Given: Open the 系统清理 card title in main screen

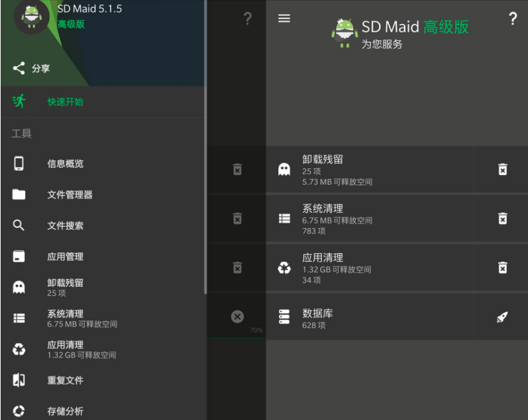Looking at the screenshot, I should 322,208.
